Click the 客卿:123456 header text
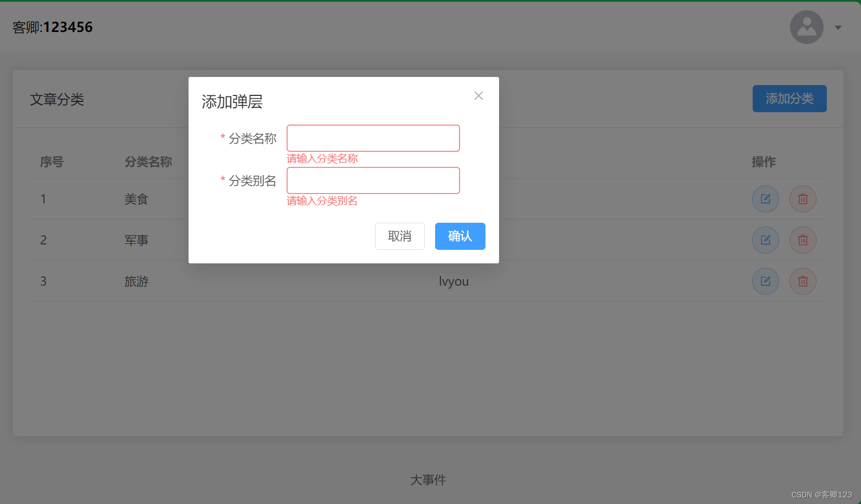The image size is (861, 504). (x=53, y=27)
